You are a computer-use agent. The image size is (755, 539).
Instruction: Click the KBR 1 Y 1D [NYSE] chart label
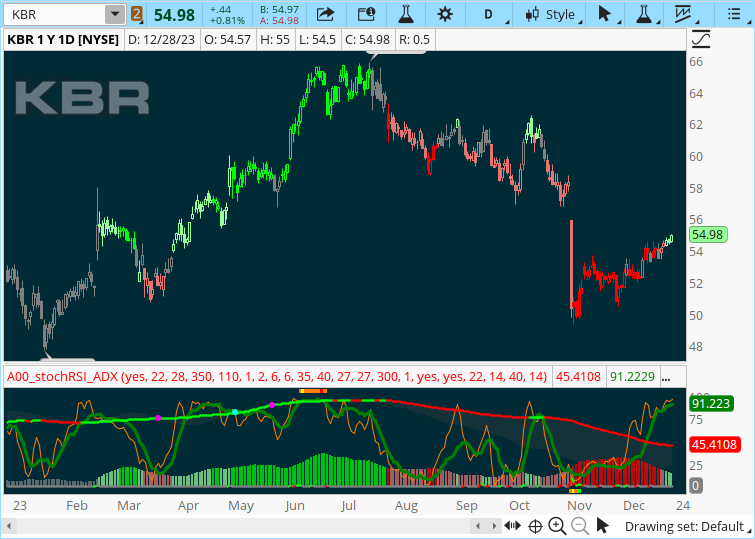pyautogui.click(x=63, y=39)
